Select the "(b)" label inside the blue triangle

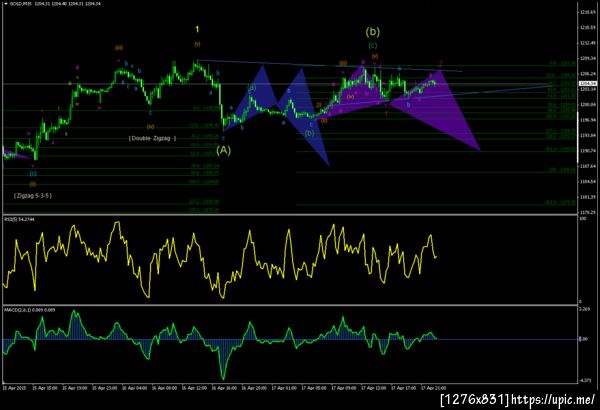[310, 133]
